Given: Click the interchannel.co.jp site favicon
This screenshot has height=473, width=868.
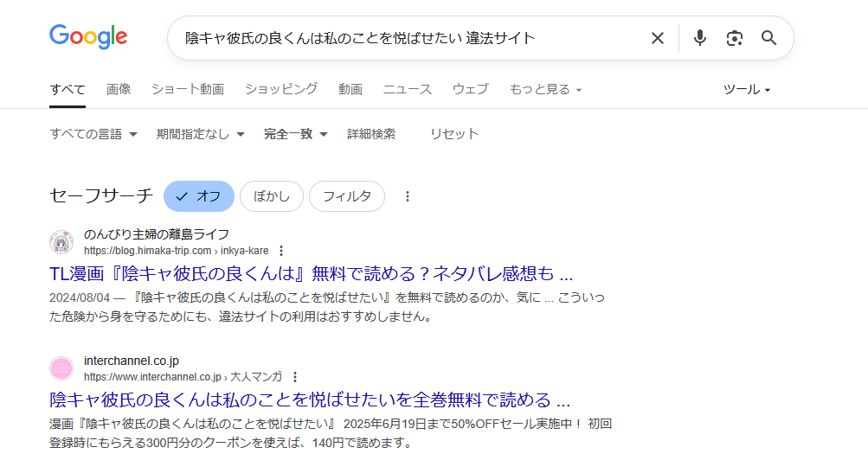Looking at the screenshot, I should pos(61,368).
